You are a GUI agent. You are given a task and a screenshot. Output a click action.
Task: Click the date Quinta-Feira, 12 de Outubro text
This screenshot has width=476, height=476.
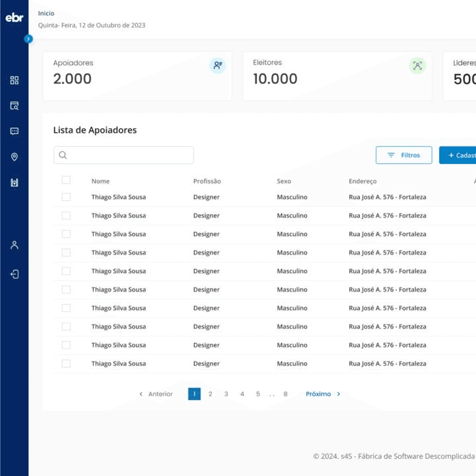click(92, 25)
